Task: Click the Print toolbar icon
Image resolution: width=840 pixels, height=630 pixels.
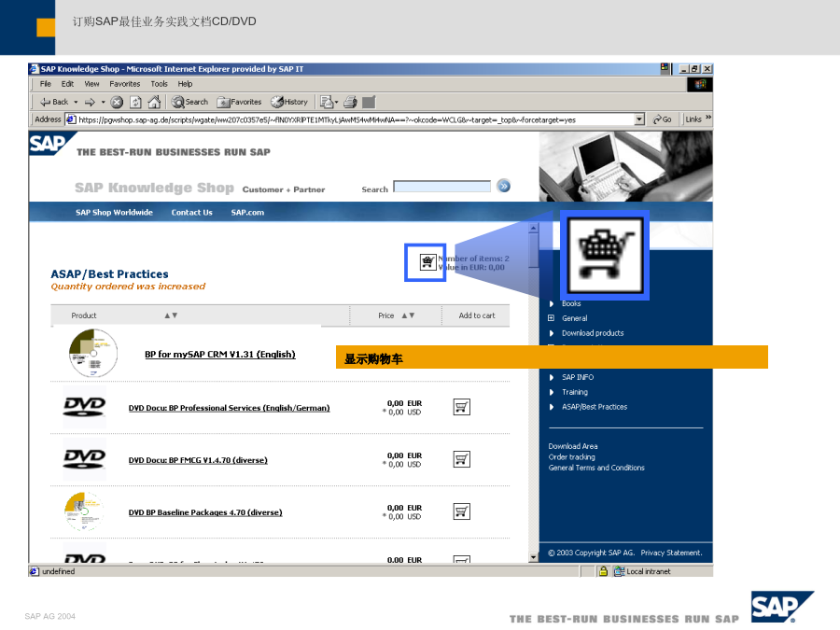Action: point(350,102)
